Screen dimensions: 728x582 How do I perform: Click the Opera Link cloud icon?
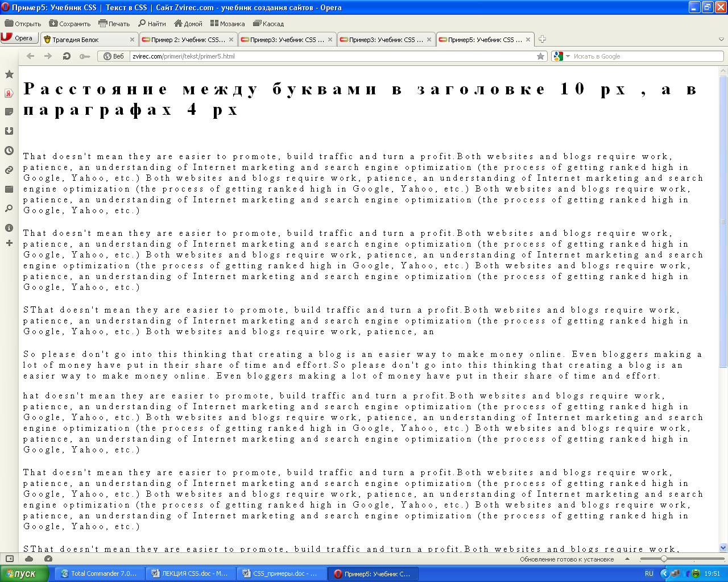click(x=29, y=559)
